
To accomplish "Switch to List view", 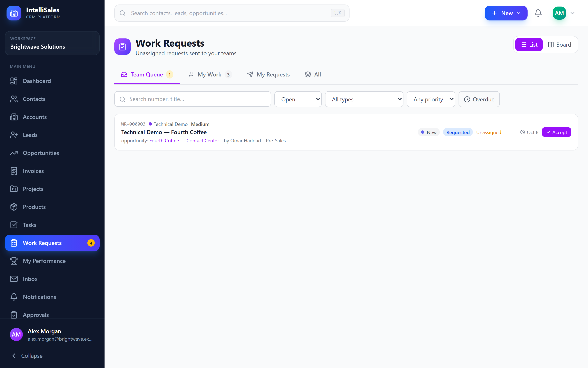I will pyautogui.click(x=529, y=45).
